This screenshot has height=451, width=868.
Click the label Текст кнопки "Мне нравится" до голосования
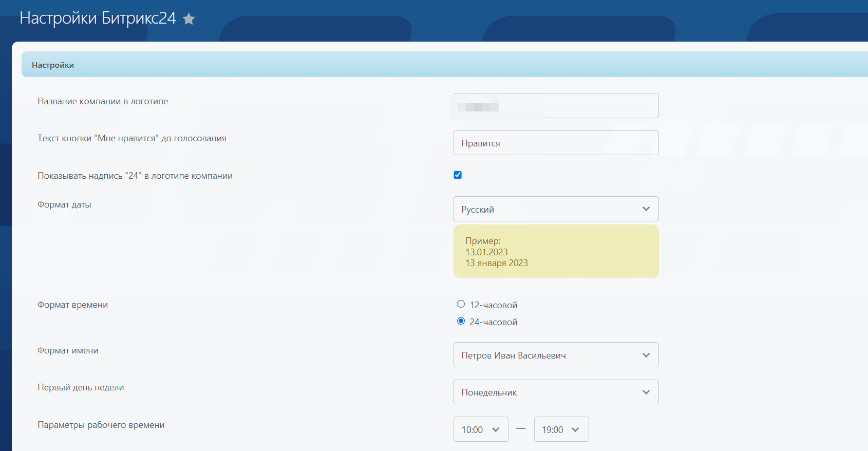coord(132,138)
